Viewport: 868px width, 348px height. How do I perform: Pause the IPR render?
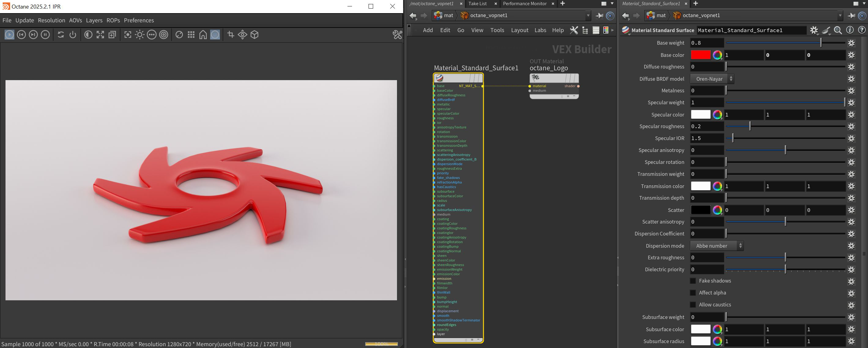coord(45,34)
